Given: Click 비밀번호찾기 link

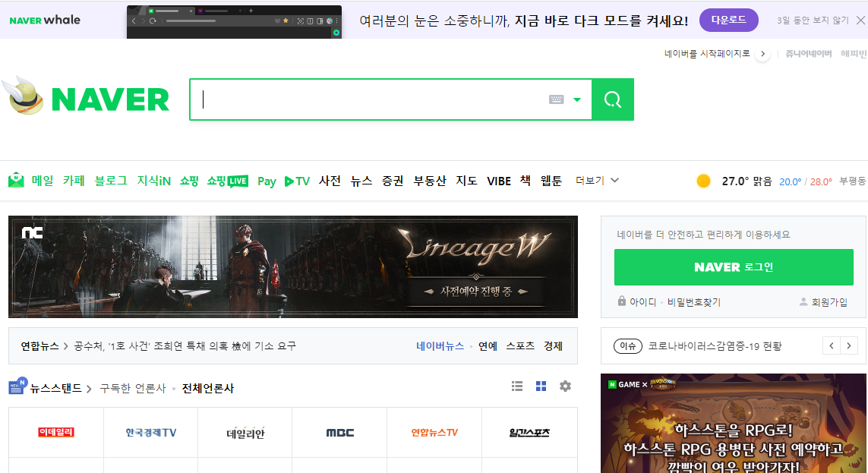Looking at the screenshot, I should (693, 302).
